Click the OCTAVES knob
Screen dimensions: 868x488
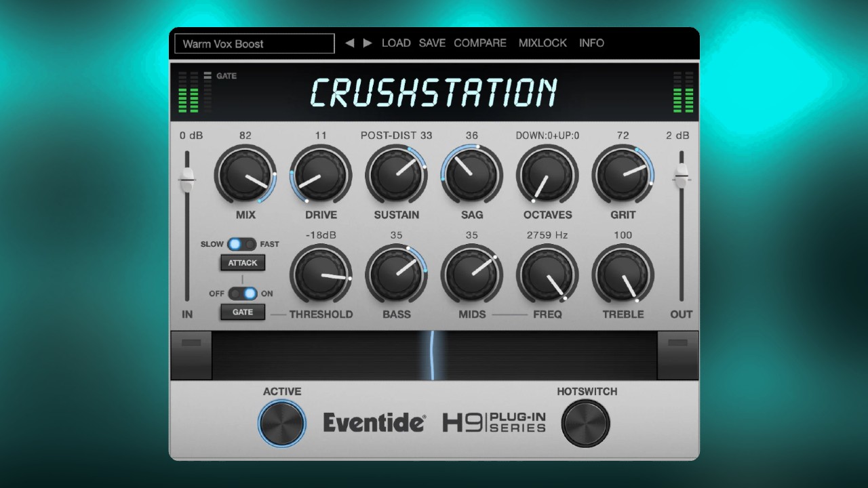(547, 175)
